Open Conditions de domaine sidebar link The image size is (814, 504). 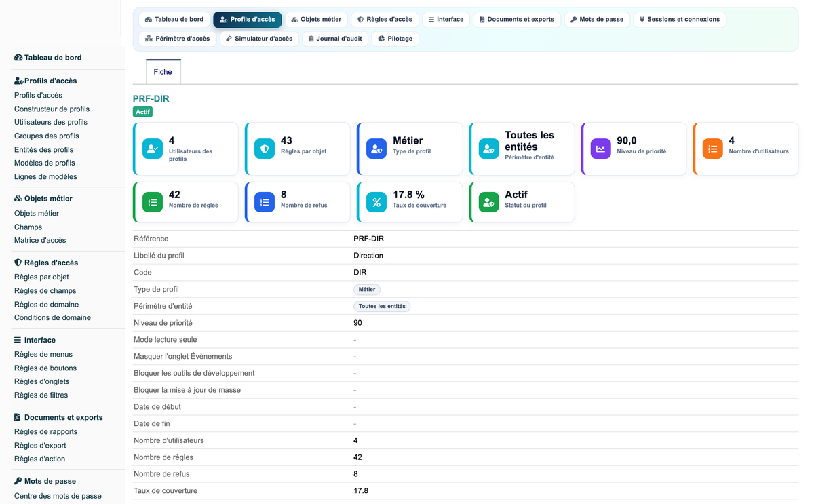(52, 318)
